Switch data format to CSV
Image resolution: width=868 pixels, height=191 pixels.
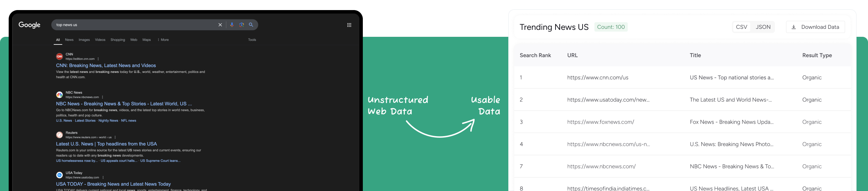click(741, 27)
